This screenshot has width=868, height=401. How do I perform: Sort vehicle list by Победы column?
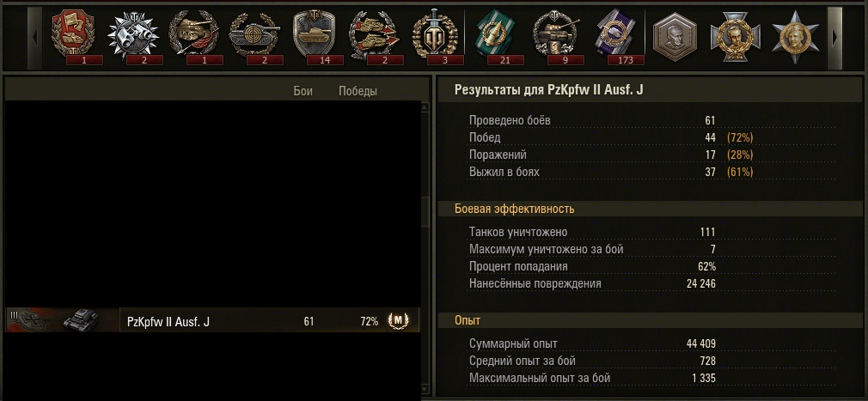point(358,91)
